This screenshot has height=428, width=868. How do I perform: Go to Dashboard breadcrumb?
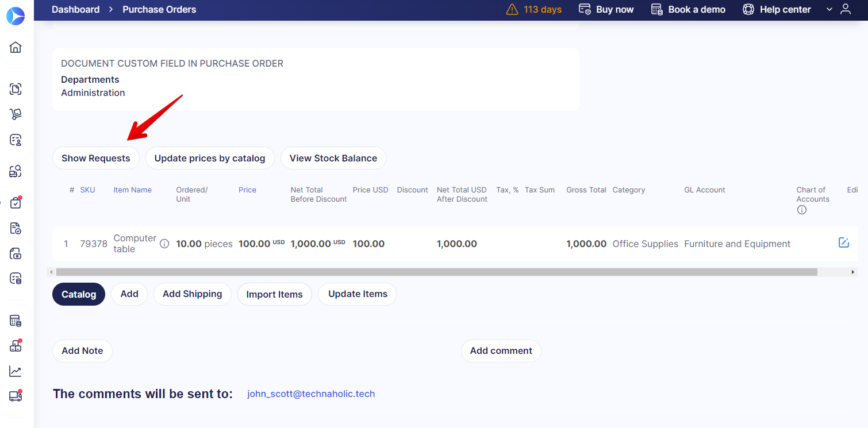[75, 9]
